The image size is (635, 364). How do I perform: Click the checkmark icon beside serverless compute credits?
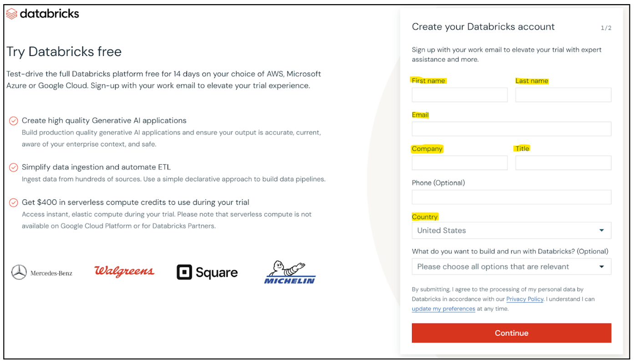coord(13,202)
